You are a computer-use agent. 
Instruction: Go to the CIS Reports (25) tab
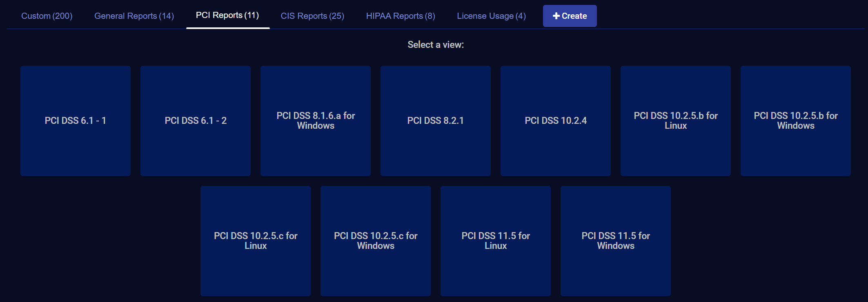312,16
